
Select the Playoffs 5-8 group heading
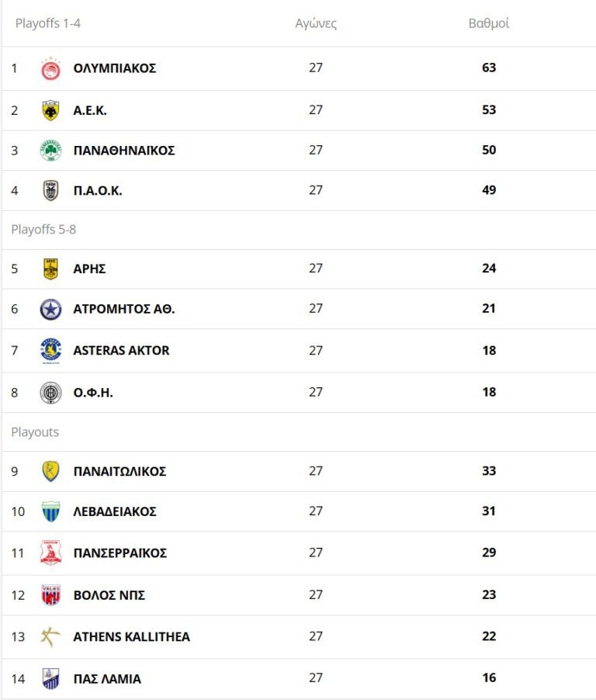coord(43,230)
